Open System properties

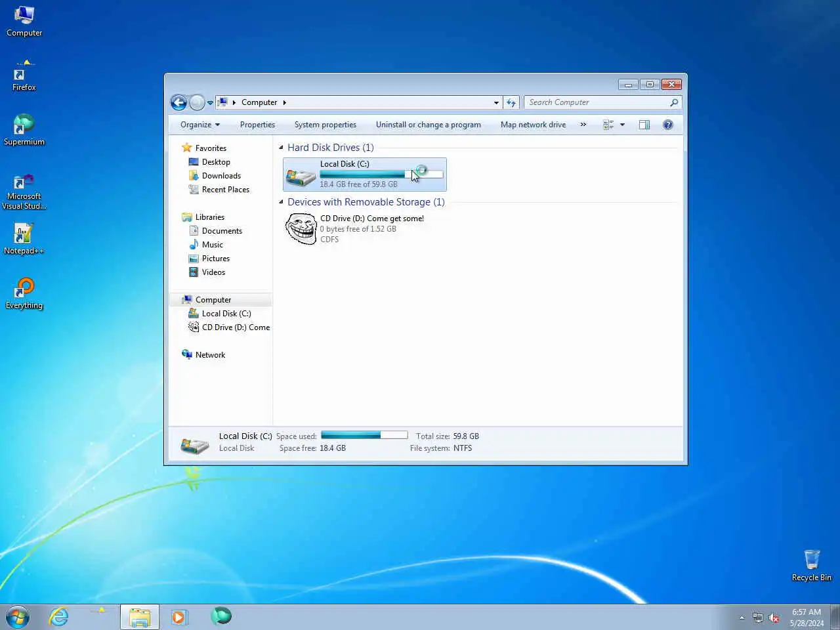325,125
